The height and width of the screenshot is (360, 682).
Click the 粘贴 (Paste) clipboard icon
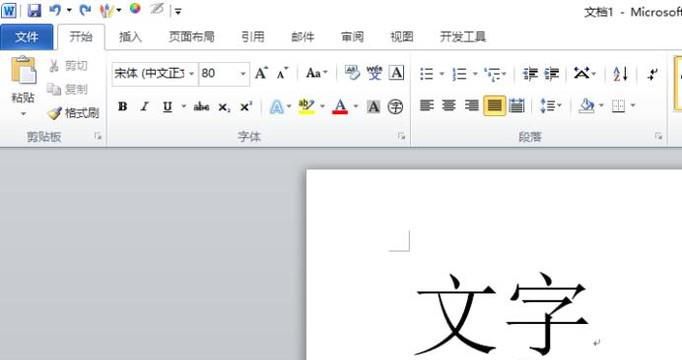click(23, 71)
